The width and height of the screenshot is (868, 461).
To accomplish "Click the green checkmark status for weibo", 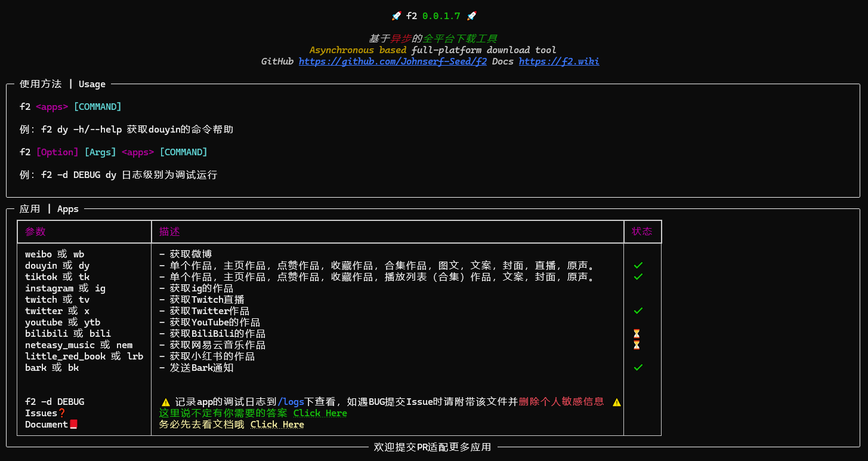I will 638,265.
